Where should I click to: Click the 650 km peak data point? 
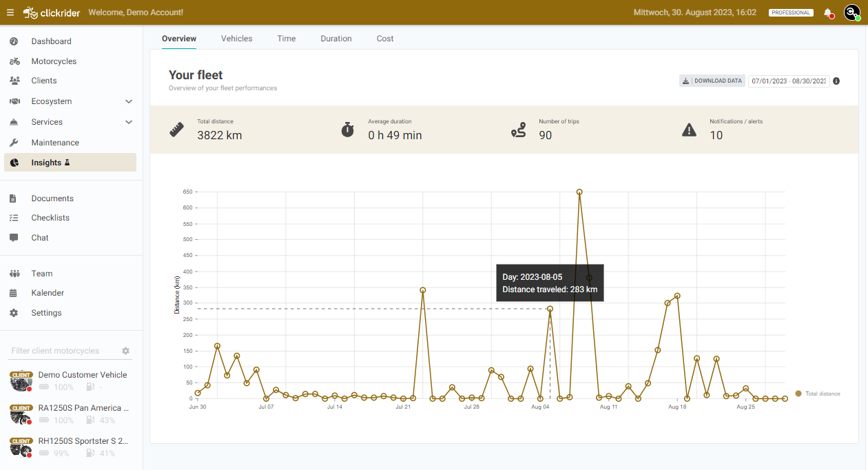tap(579, 192)
